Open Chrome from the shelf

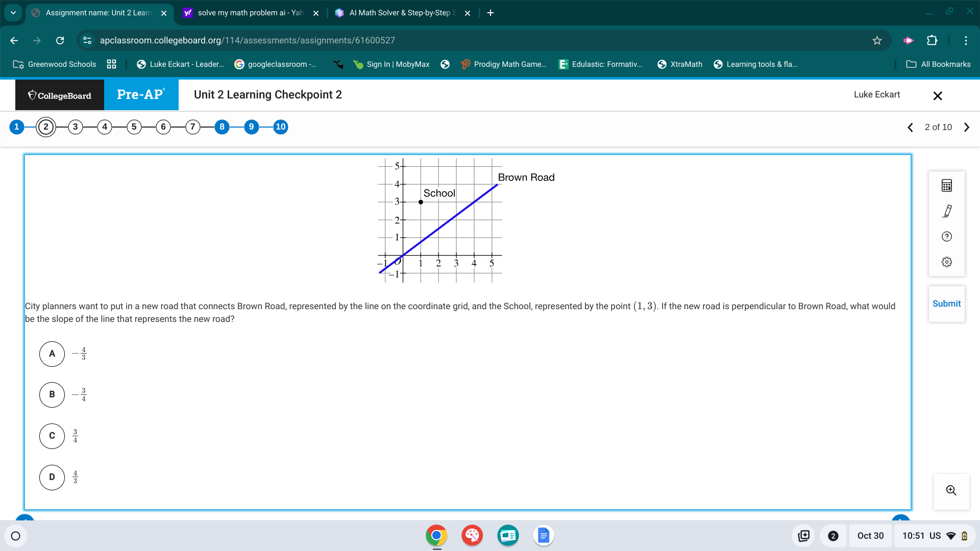436,536
